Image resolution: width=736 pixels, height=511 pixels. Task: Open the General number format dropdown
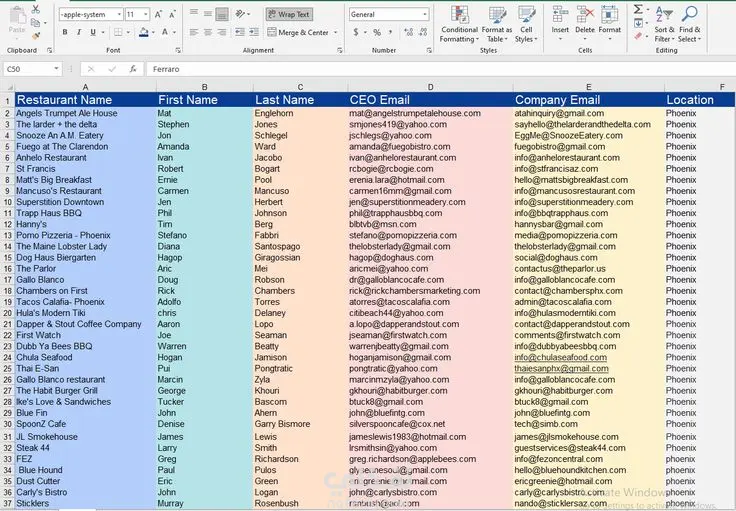[x=423, y=14]
